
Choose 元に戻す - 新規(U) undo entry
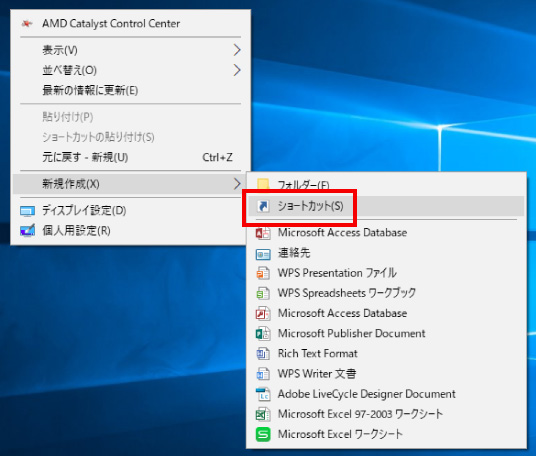[x=85, y=157]
